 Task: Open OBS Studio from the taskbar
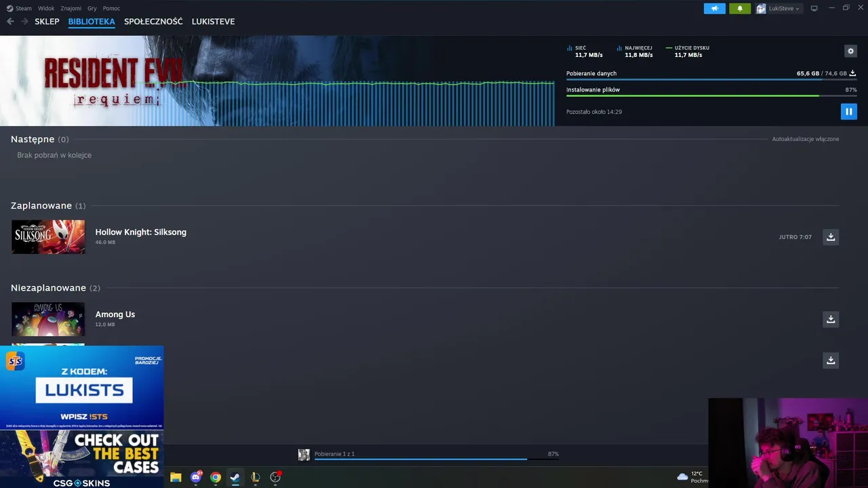click(275, 477)
